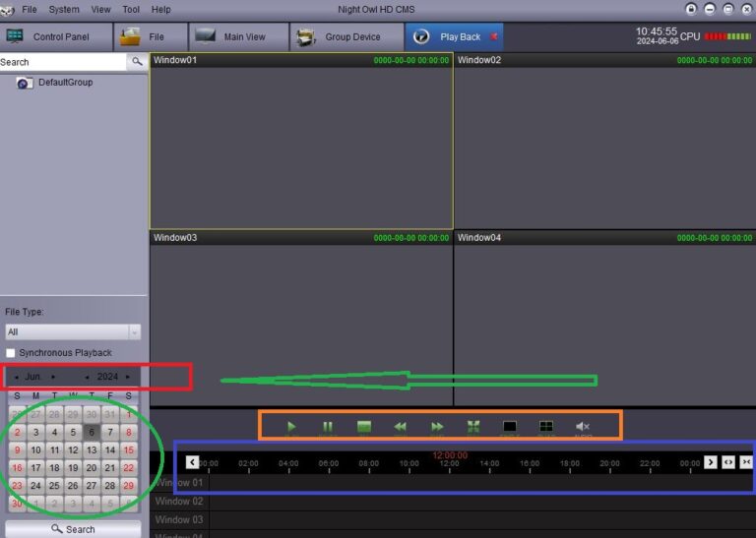Switch to four-window layout icon

coord(545,427)
